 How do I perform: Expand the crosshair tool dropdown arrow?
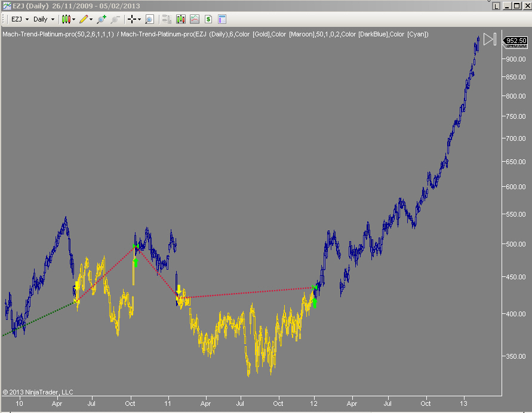tap(139, 19)
